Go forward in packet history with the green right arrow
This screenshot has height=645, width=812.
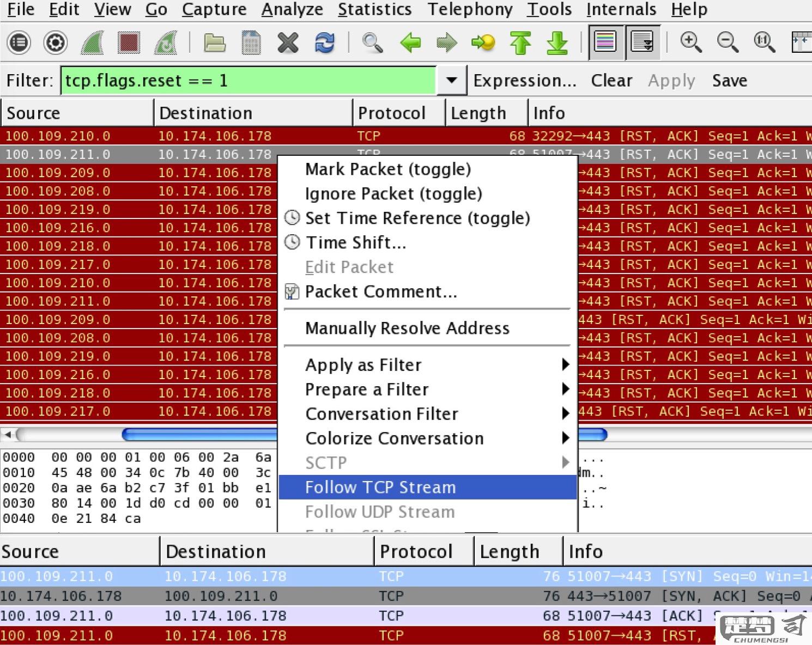tap(447, 42)
